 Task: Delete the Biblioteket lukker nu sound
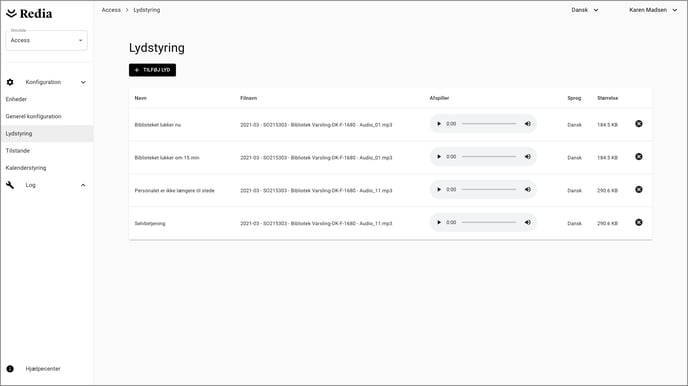(x=639, y=124)
